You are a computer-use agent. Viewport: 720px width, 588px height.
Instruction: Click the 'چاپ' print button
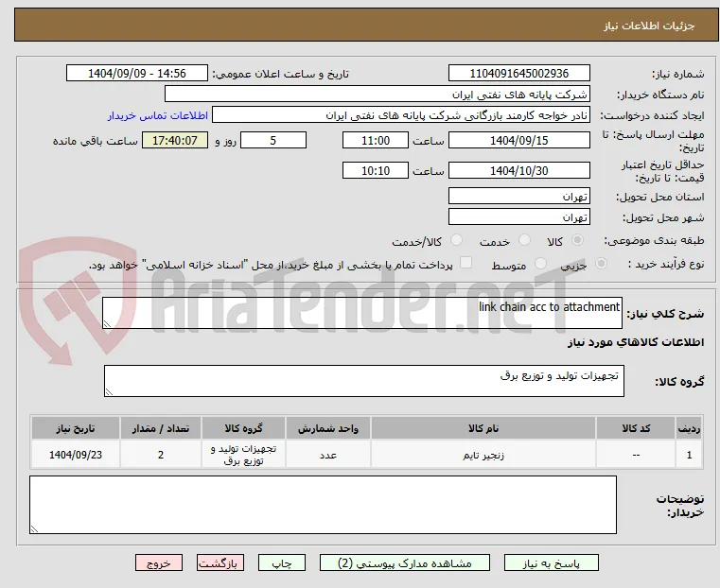pos(282,562)
